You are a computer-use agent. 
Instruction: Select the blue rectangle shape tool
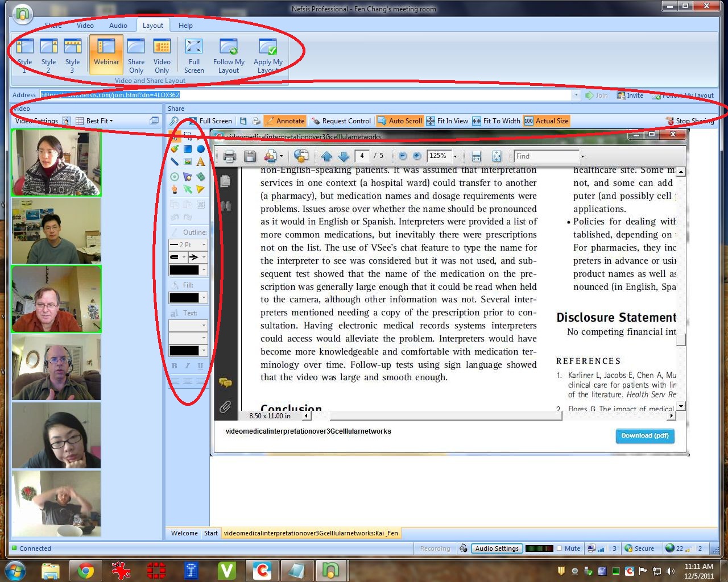(x=188, y=149)
